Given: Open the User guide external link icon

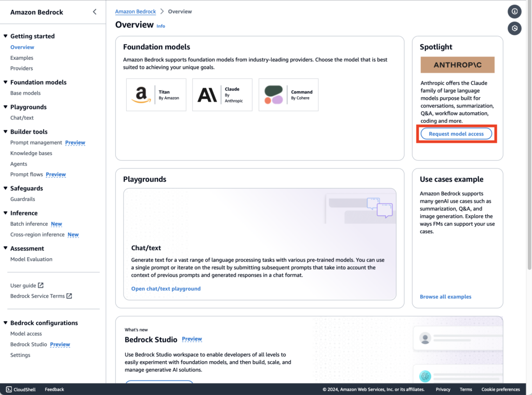Looking at the screenshot, I should [41, 285].
